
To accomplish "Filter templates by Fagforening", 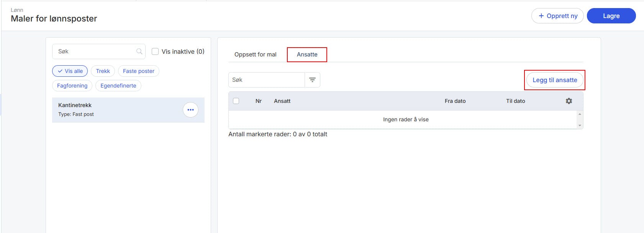I will 72,86.
